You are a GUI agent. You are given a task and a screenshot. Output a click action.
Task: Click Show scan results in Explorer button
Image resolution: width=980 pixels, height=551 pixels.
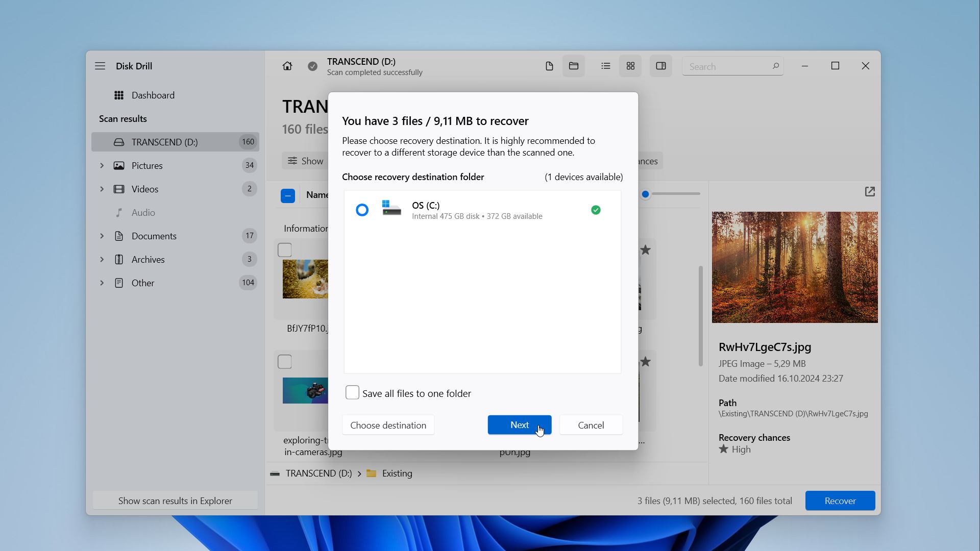click(175, 500)
